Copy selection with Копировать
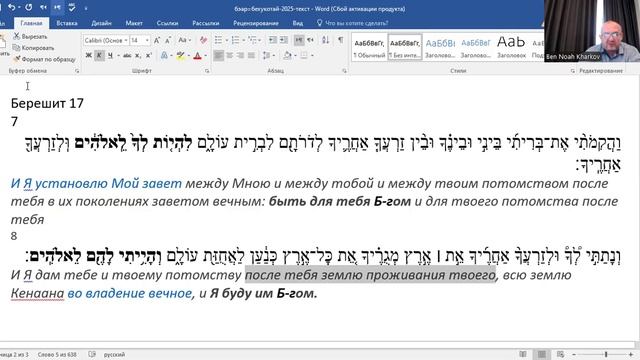This screenshot has width=640, height=360. pos(33,48)
